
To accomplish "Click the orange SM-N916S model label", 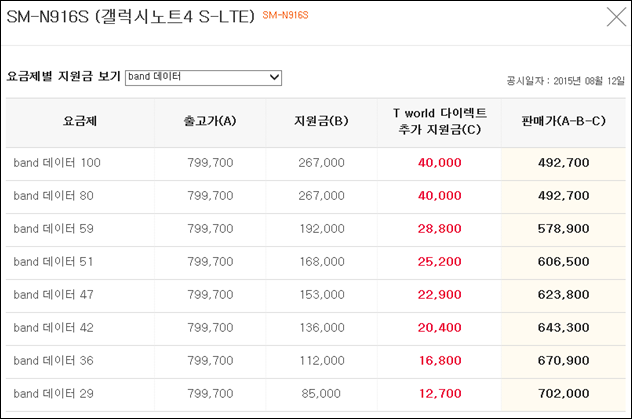I will click(285, 15).
